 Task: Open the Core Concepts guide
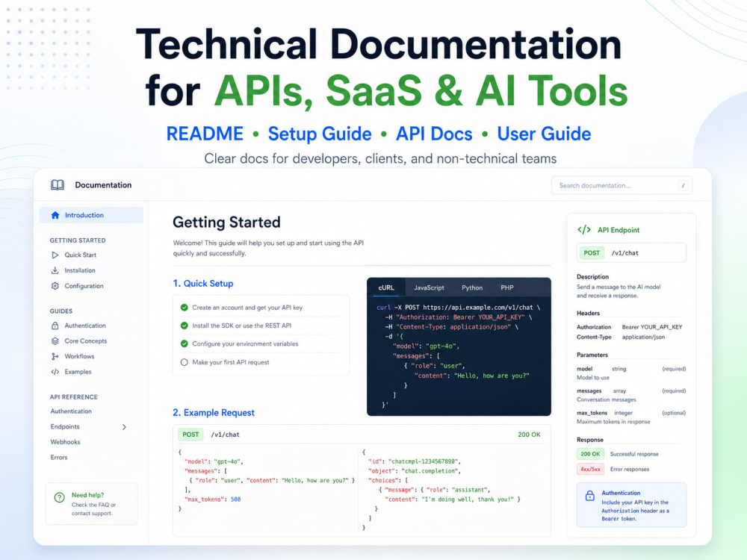(x=86, y=341)
